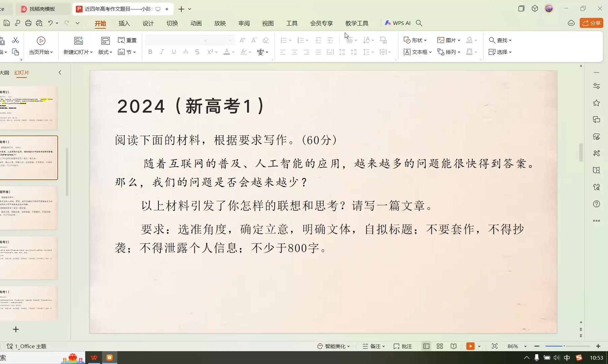Click the fit-to-window zoom icon

[494, 346]
